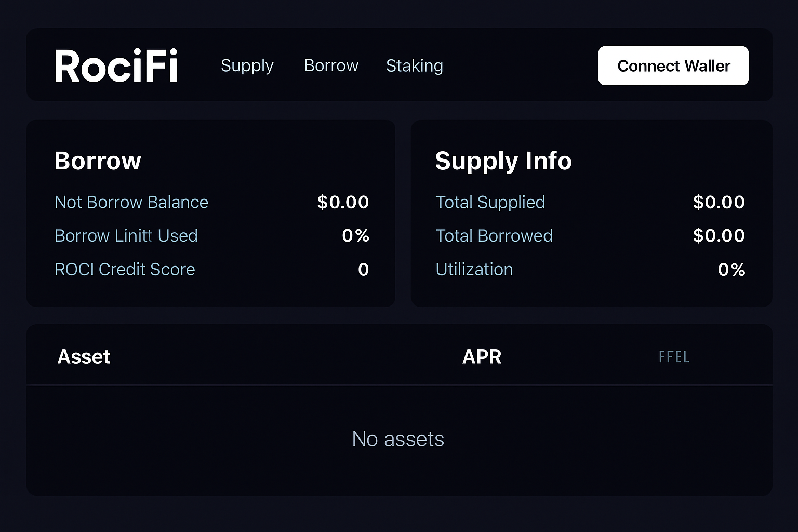Click the Connect Waller button
Image resolution: width=798 pixels, height=532 pixels.
673,65
